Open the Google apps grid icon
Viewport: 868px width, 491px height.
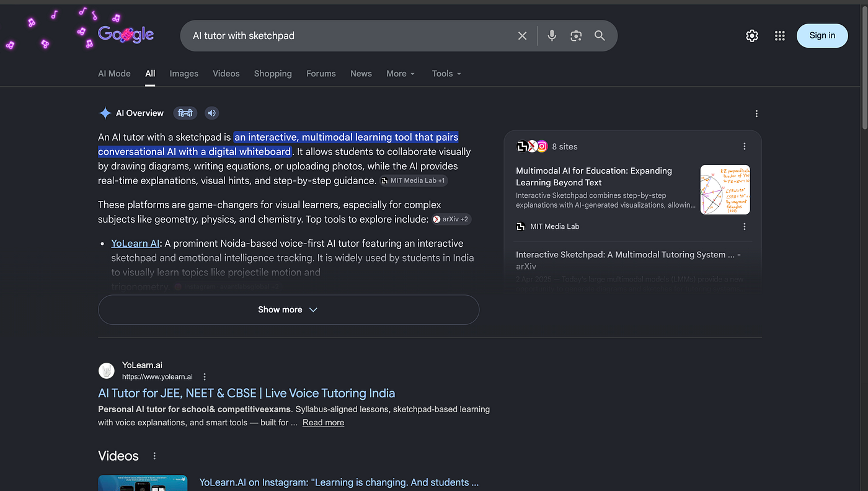(780, 36)
